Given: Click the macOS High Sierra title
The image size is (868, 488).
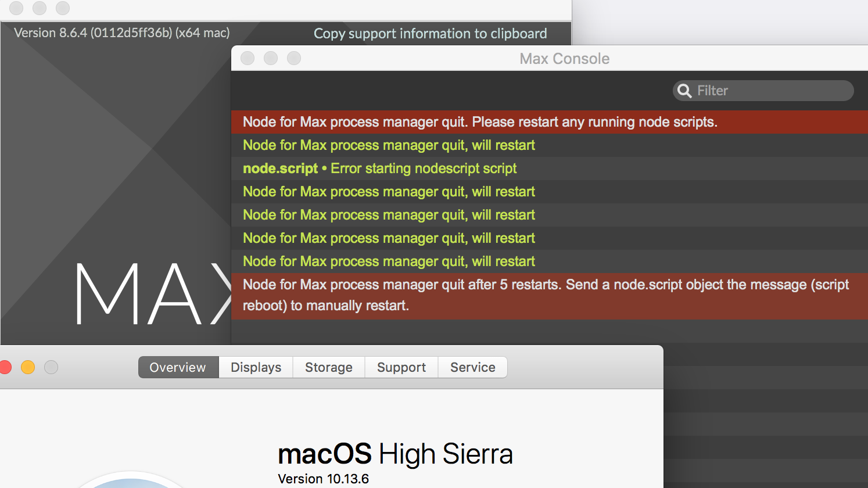Looking at the screenshot, I should pos(395,454).
